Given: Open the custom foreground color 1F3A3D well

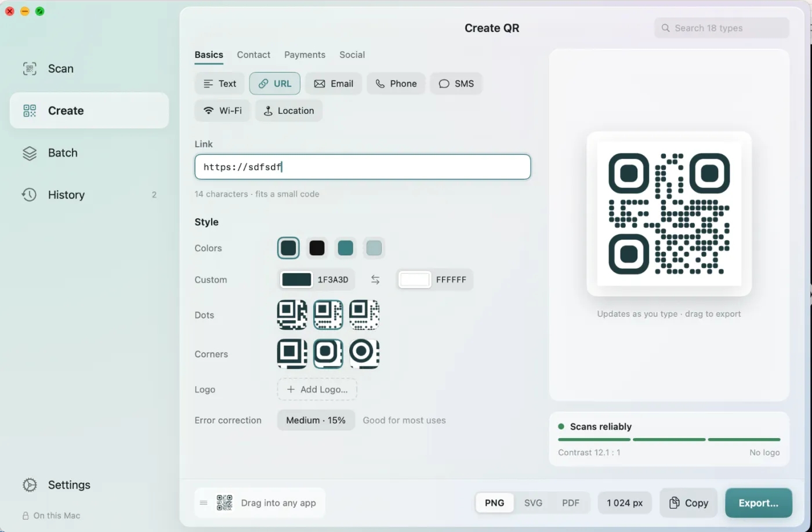Looking at the screenshot, I should 297,280.
